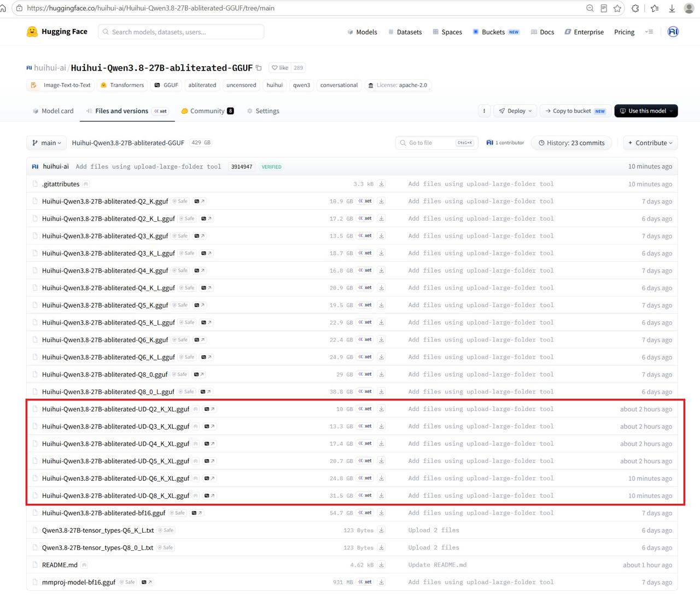Click the xet badge on Q3_K.gguf row
The image size is (700, 600).
point(365,236)
